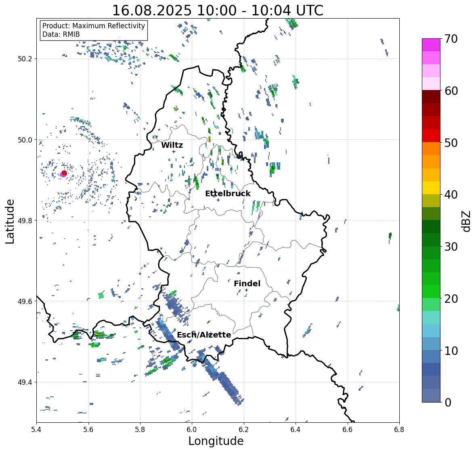Click the 49.6 latitude tick label

[25, 301]
